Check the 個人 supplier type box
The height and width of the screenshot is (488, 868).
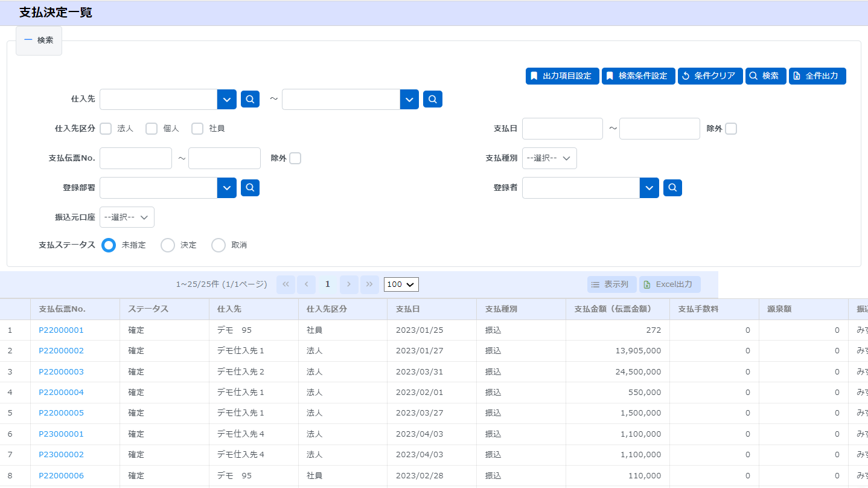pyautogui.click(x=152, y=129)
